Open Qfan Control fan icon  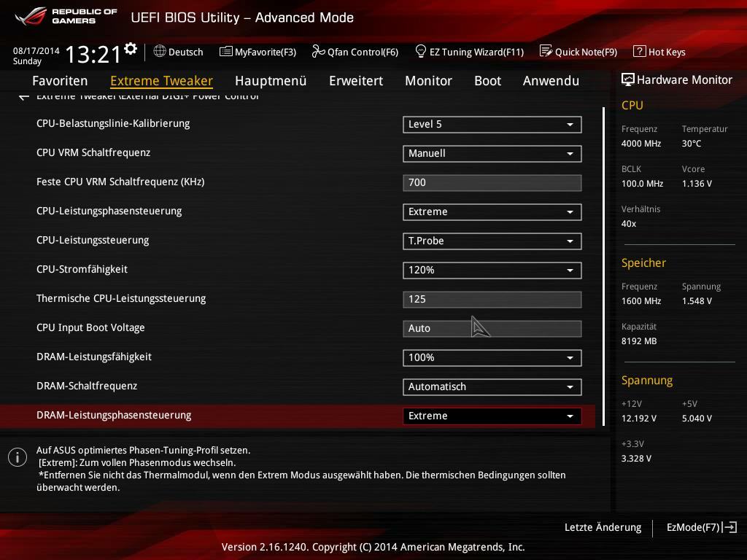pyautogui.click(x=318, y=51)
